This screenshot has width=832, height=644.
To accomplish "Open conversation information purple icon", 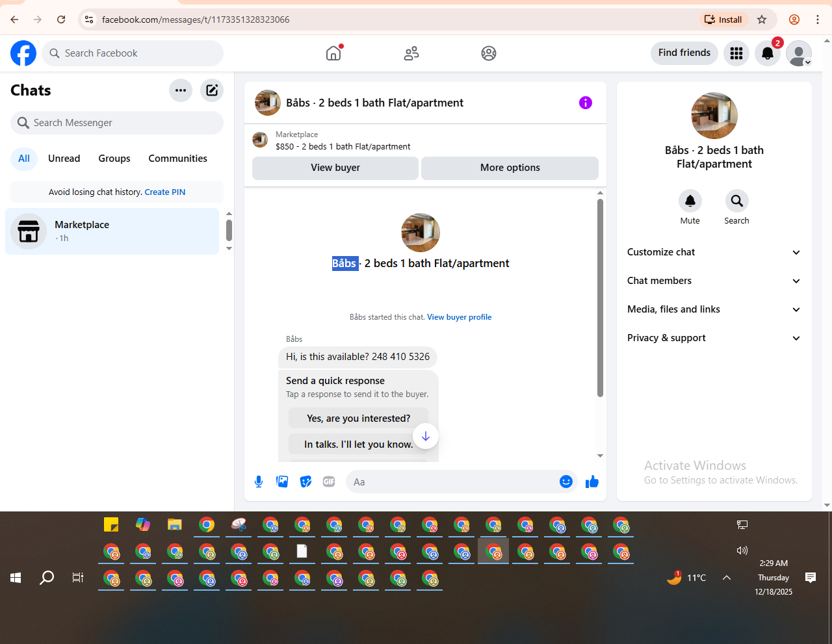I will 586,103.
